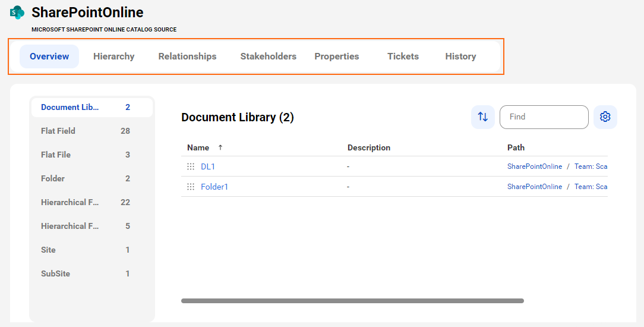This screenshot has height=327, width=644.
Task: Open the Folder1 link
Action: pyautogui.click(x=214, y=187)
